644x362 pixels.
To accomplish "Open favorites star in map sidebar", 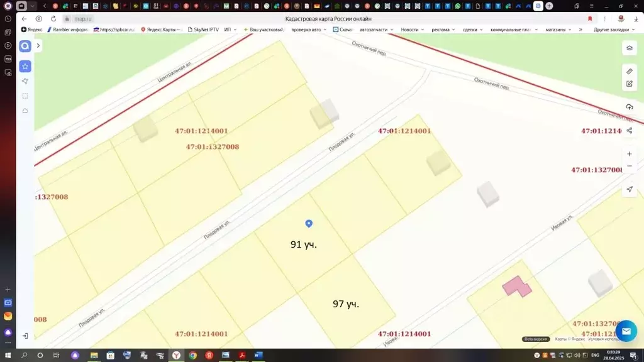I will [25, 67].
